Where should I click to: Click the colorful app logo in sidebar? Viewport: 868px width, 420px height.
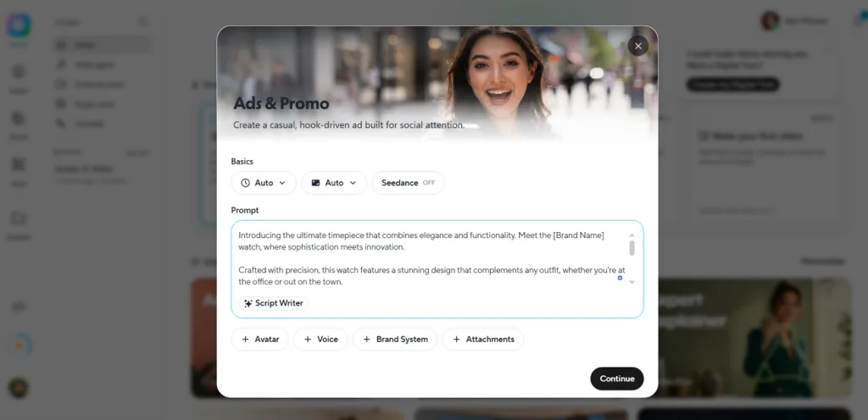click(19, 26)
